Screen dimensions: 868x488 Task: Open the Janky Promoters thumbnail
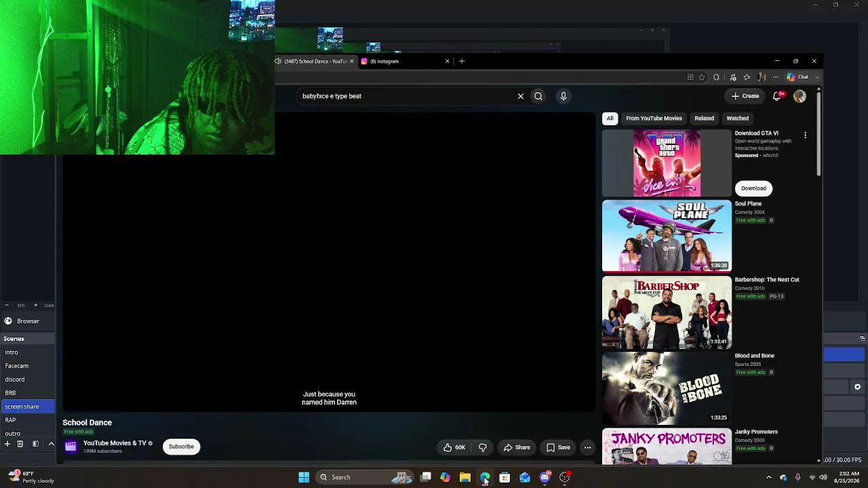(x=667, y=446)
